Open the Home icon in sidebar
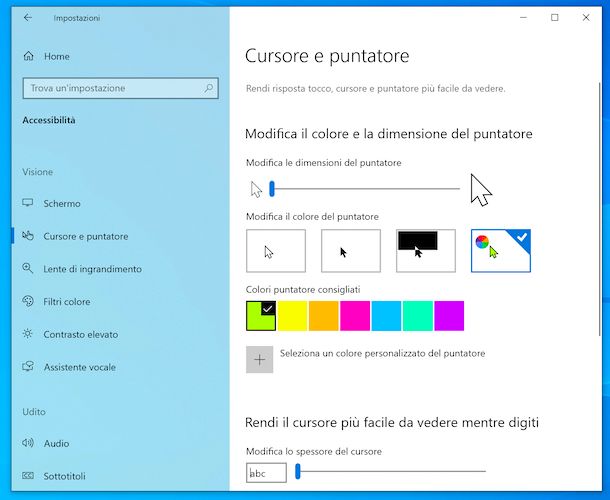This screenshot has height=500, width=610. (x=28, y=56)
